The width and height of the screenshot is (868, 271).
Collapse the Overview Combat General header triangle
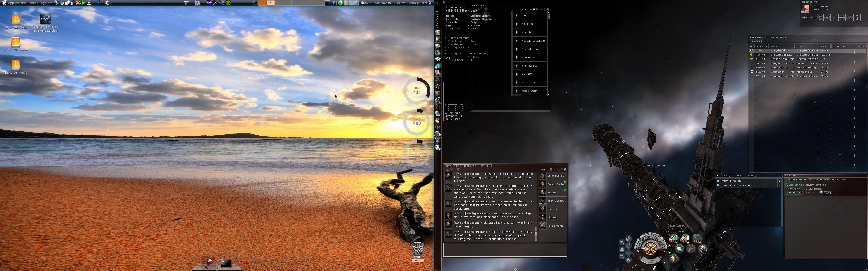click(750, 37)
